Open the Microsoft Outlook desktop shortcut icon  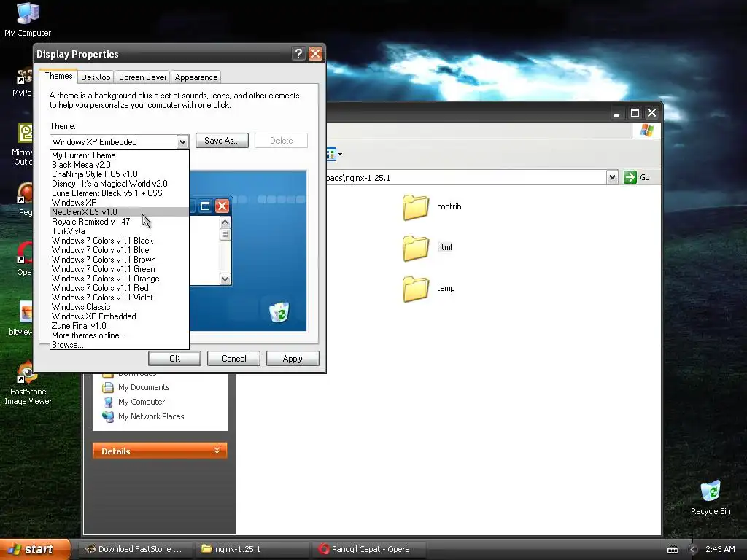tap(25, 133)
